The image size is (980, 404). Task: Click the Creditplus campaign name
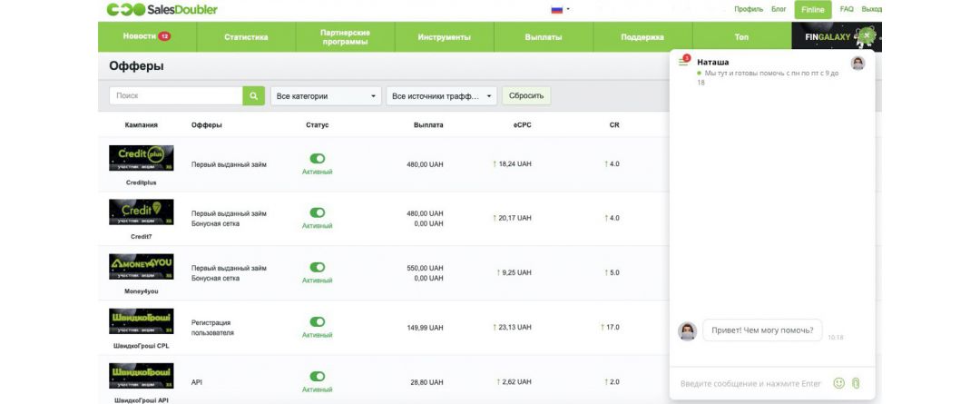point(142,182)
